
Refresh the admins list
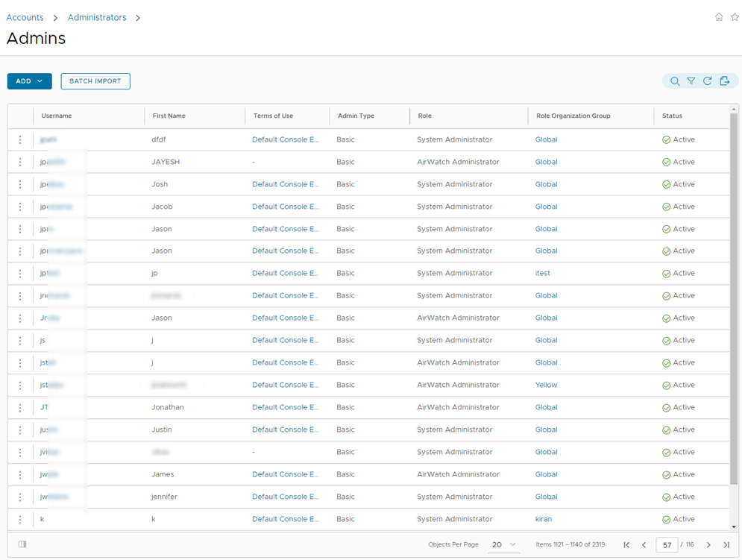point(707,81)
